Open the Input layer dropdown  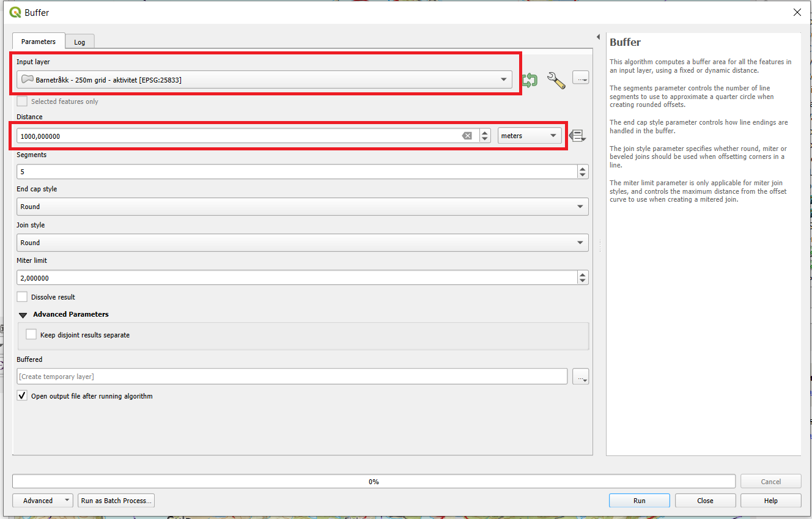(264, 79)
